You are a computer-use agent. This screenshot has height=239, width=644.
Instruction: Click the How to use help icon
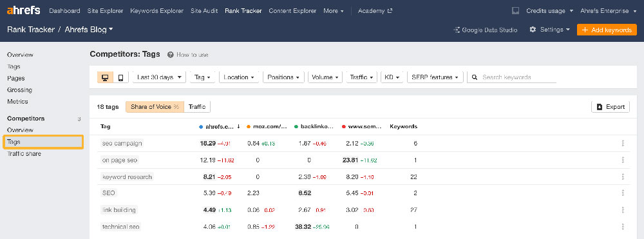coord(171,55)
